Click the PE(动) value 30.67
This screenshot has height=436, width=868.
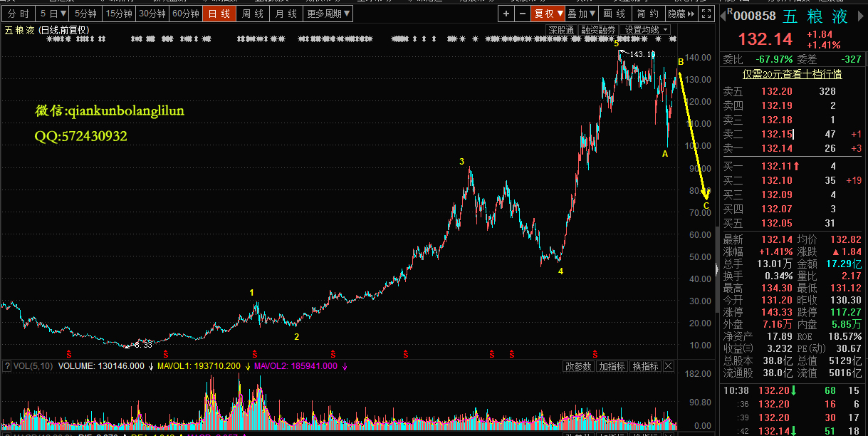[847, 348]
